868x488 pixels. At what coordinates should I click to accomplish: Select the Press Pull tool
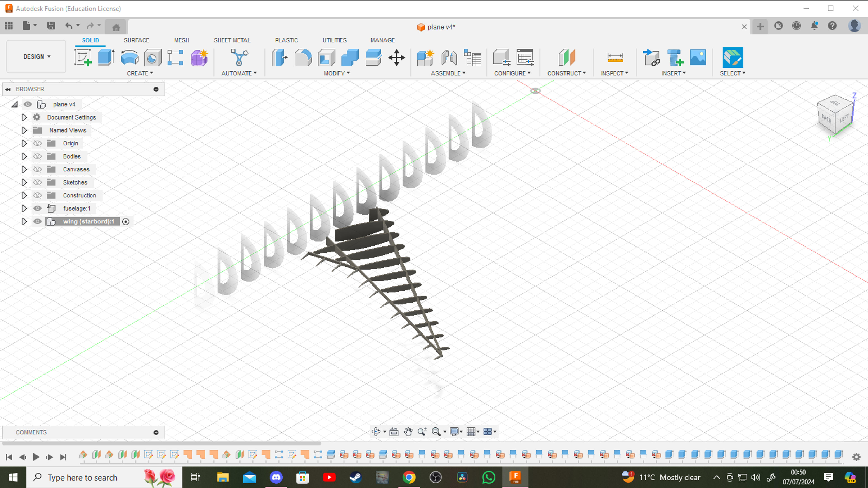coord(279,58)
